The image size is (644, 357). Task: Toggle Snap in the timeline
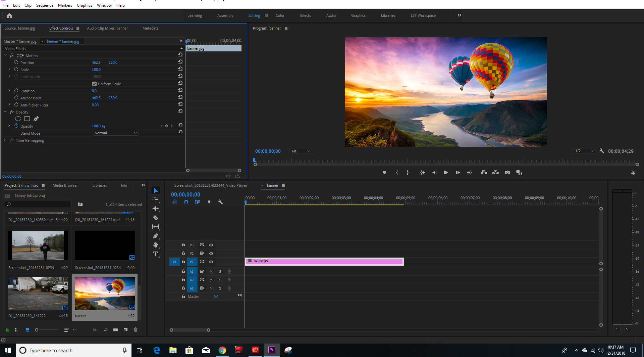pyautogui.click(x=186, y=202)
